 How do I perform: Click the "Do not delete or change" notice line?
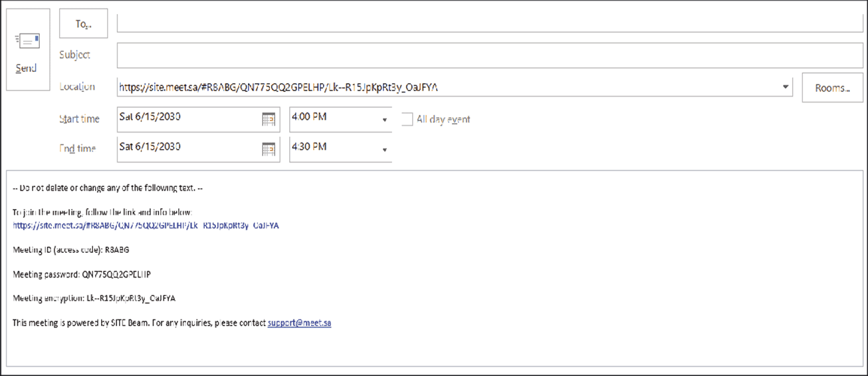point(107,188)
